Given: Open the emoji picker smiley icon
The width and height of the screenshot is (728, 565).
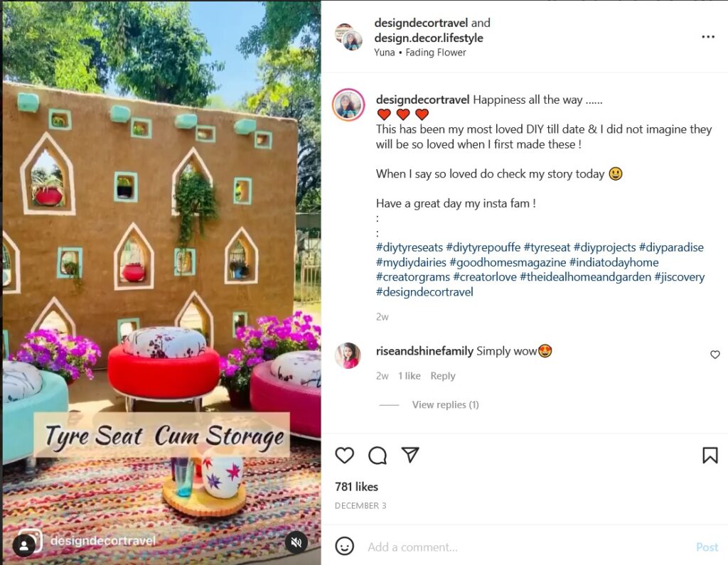Looking at the screenshot, I should pyautogui.click(x=345, y=546).
